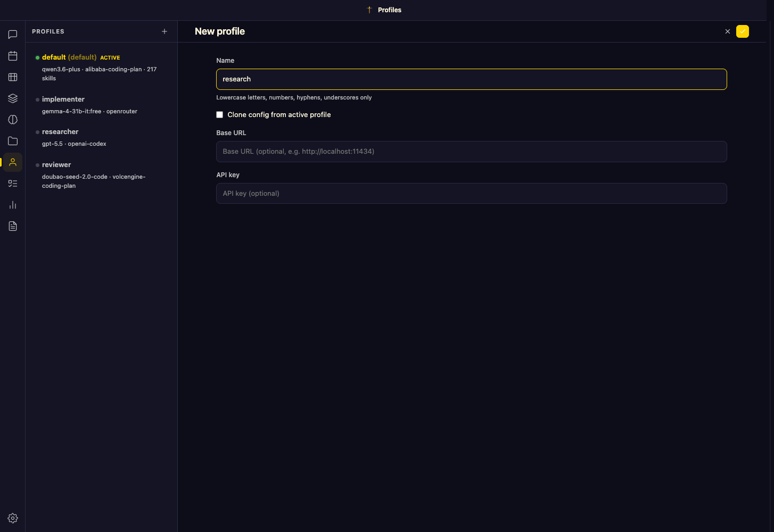
Task: Select the implementer profile
Action: pyautogui.click(x=101, y=105)
